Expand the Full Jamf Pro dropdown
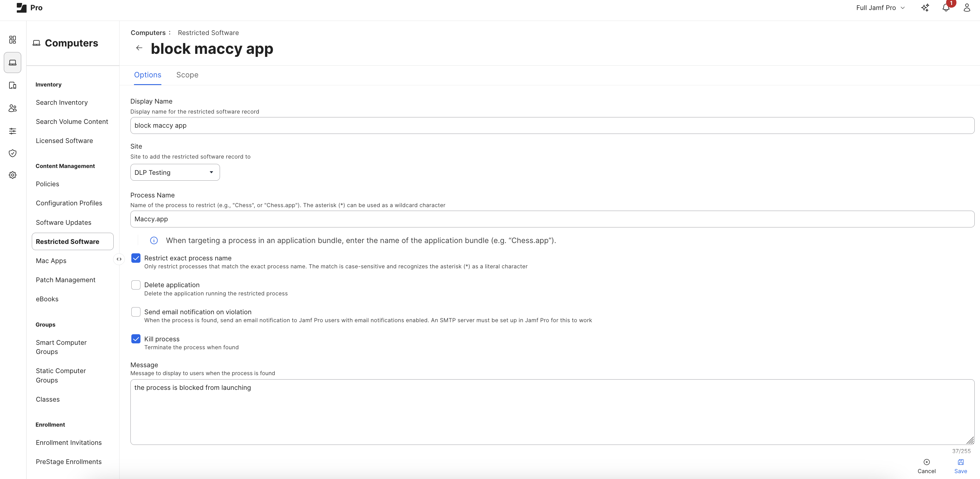Screen dimensions: 980x479 tap(880, 8)
